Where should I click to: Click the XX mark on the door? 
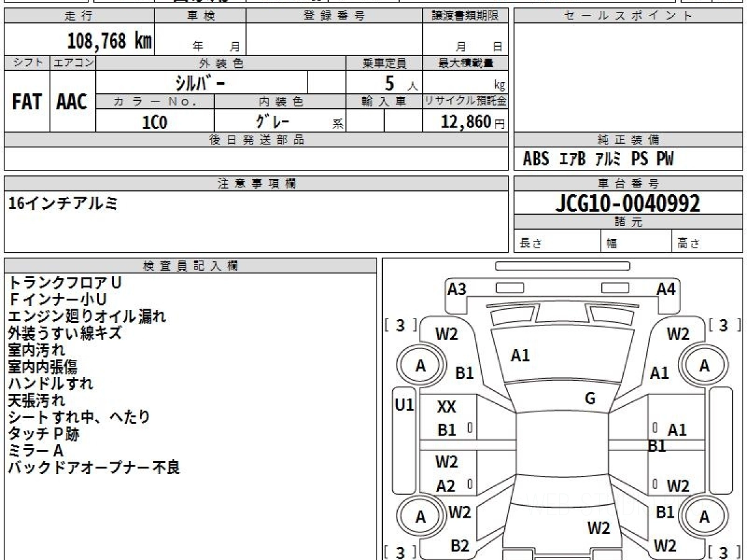pyautogui.click(x=446, y=408)
